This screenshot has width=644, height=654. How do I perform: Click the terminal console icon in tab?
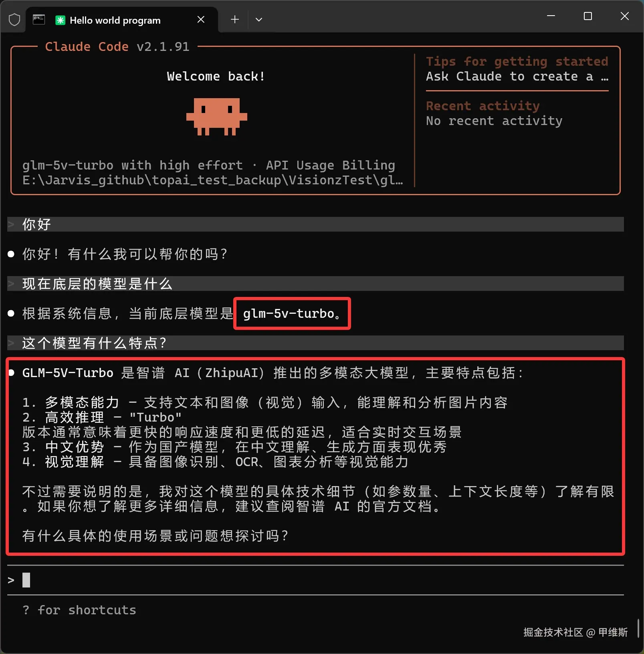tap(39, 20)
